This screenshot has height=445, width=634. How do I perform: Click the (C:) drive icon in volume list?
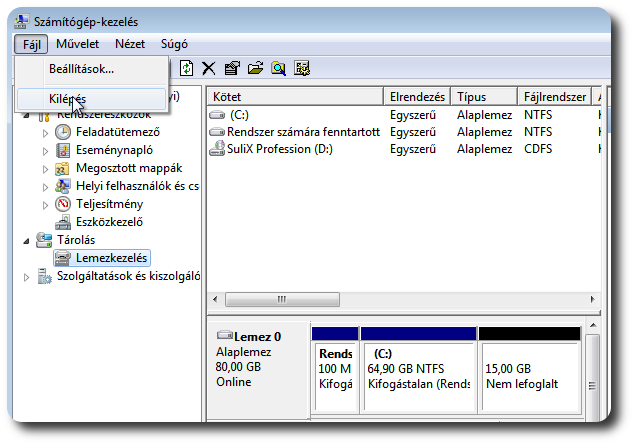(x=217, y=115)
